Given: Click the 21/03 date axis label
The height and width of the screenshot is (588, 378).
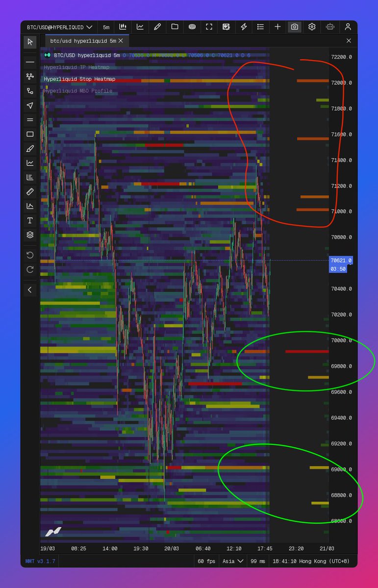Looking at the screenshot, I should pyautogui.click(x=327, y=549).
